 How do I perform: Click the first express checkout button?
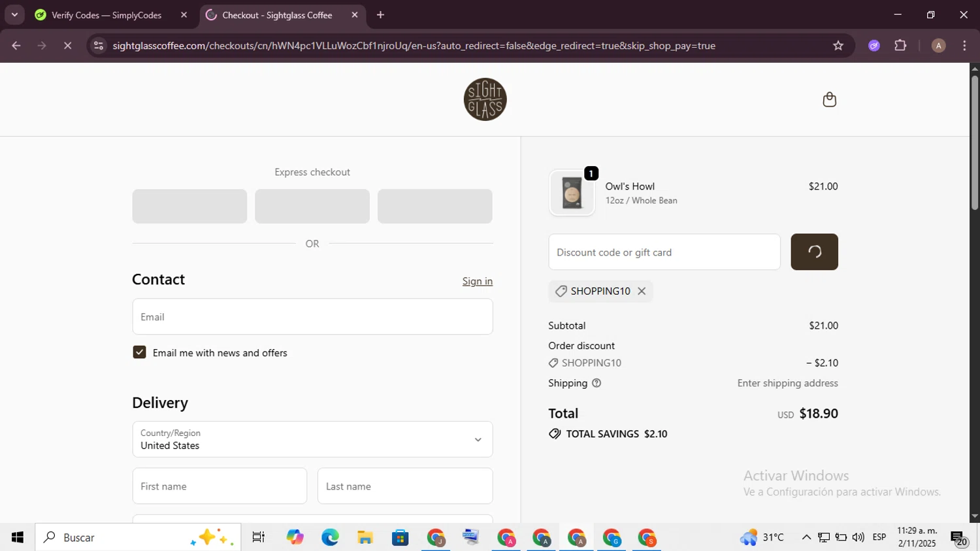tap(189, 207)
